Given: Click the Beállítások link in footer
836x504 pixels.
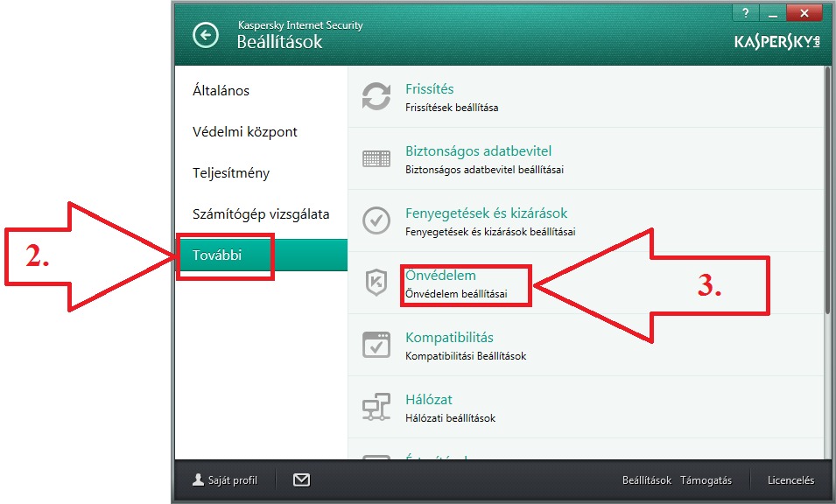Looking at the screenshot, I should pos(646,480).
